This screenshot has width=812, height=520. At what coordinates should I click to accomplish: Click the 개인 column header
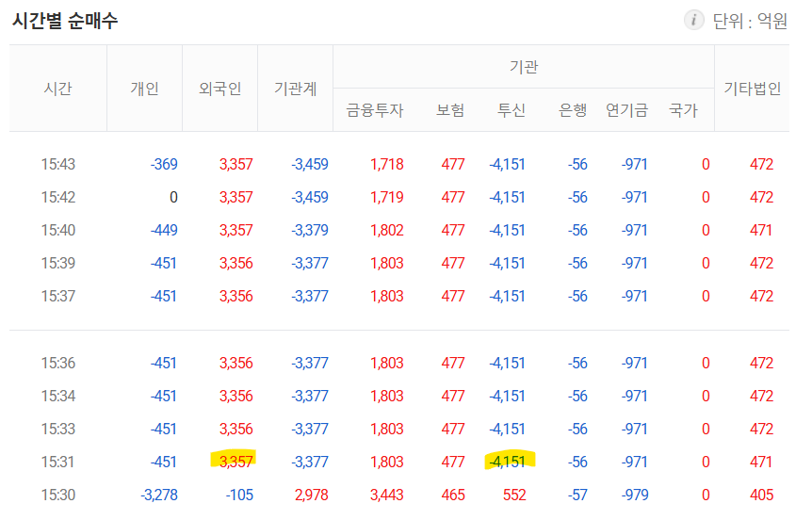click(x=144, y=89)
